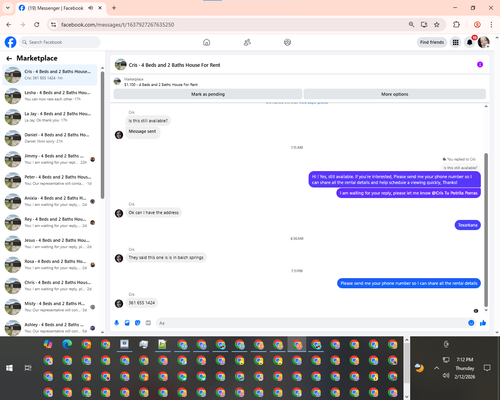The width and height of the screenshot is (500, 400).
Task: Attach a photo using the image icon
Action: click(x=127, y=323)
